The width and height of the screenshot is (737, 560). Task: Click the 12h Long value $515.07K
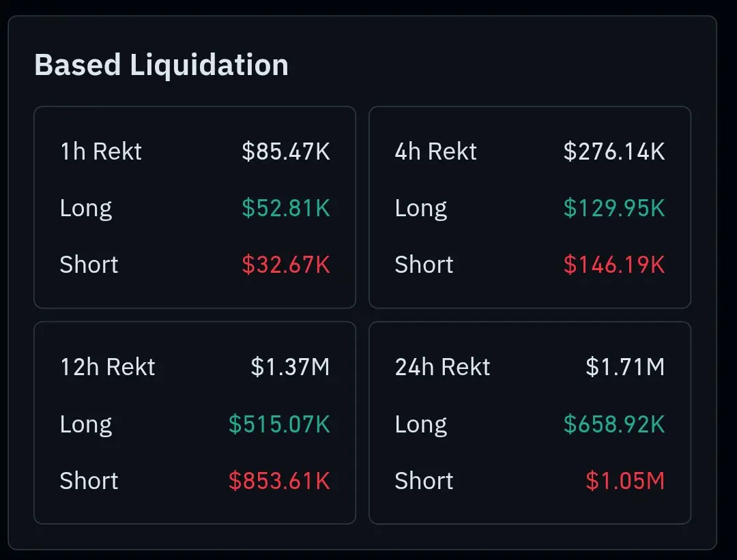point(279,424)
